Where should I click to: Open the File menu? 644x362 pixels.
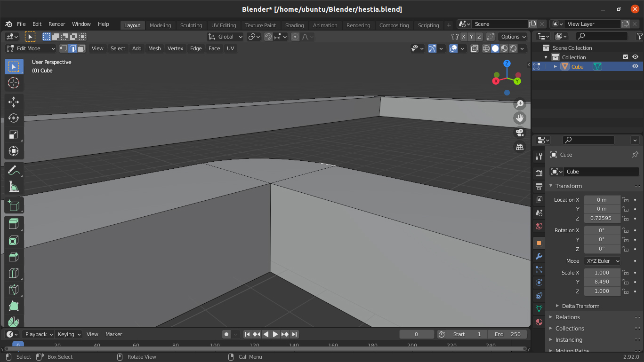tap(21, 24)
